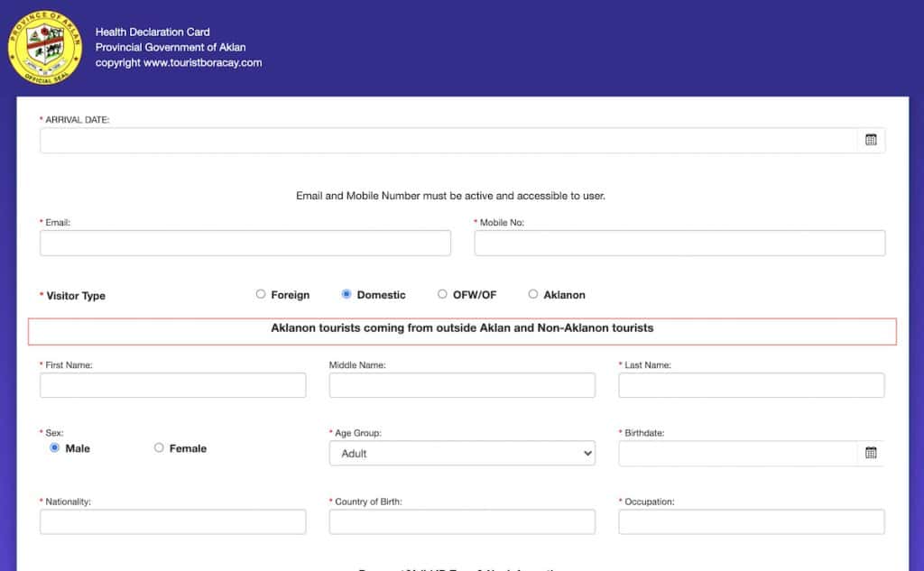924x571 pixels.
Task: Choose the Aklanon visitor type
Action: point(533,294)
